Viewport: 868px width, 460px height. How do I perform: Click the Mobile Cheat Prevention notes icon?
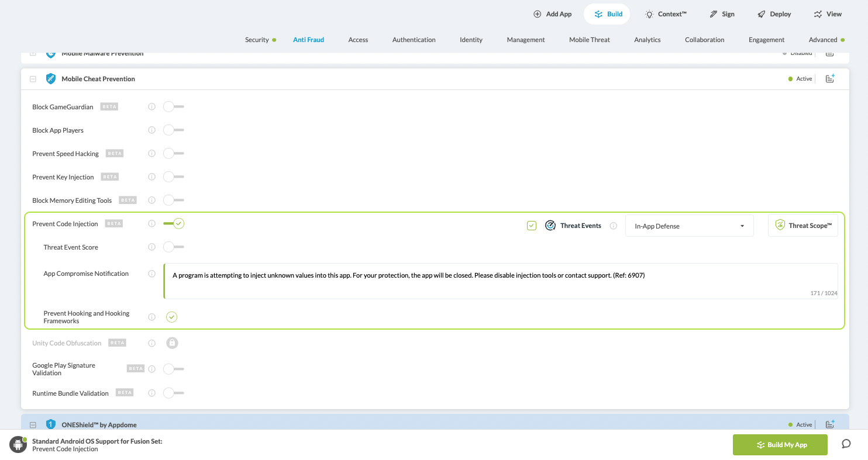coord(829,79)
